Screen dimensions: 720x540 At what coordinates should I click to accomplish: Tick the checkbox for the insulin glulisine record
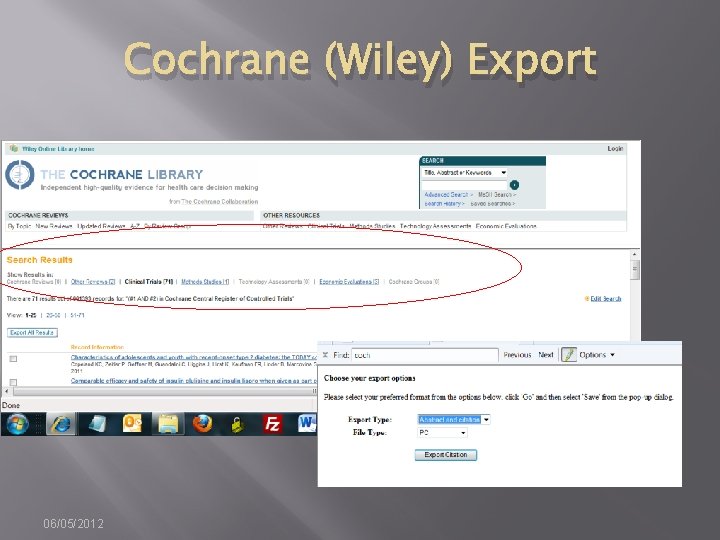pos(13,382)
